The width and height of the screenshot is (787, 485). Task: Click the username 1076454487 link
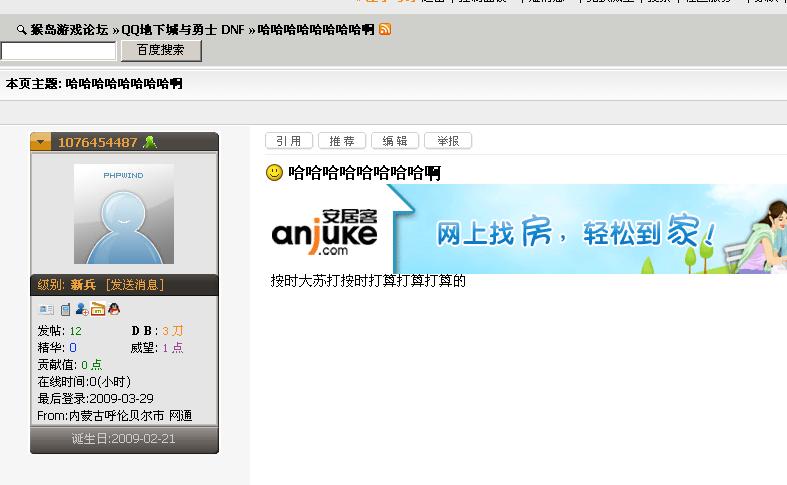pyautogui.click(x=97, y=143)
